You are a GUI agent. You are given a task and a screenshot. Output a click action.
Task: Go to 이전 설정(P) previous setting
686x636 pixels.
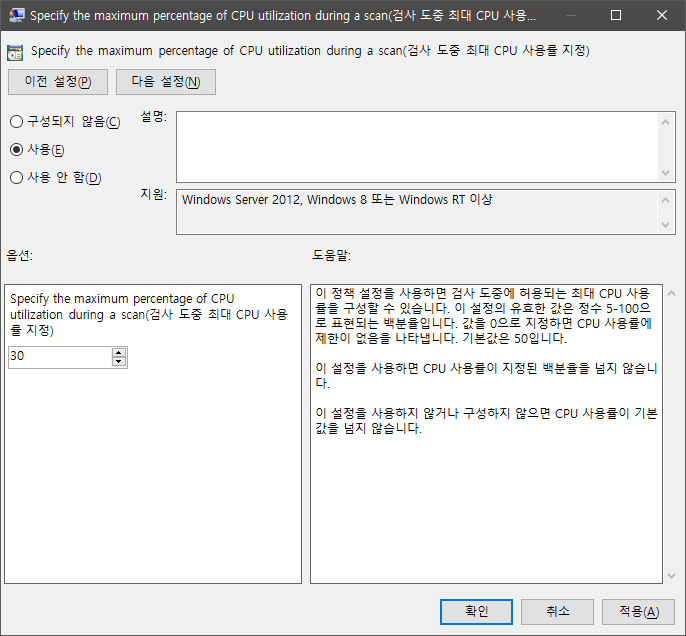(x=58, y=82)
